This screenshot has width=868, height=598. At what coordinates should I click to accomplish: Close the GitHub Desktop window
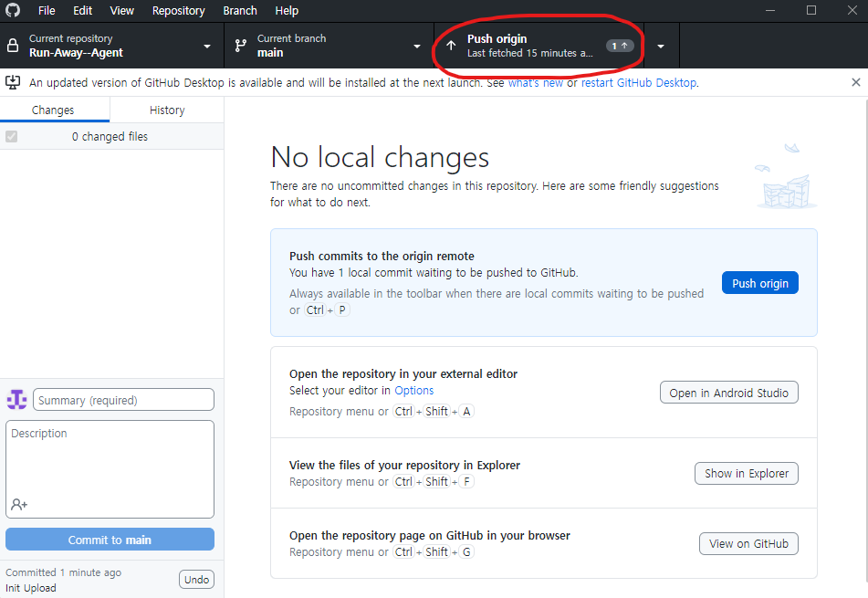pyautogui.click(x=852, y=11)
